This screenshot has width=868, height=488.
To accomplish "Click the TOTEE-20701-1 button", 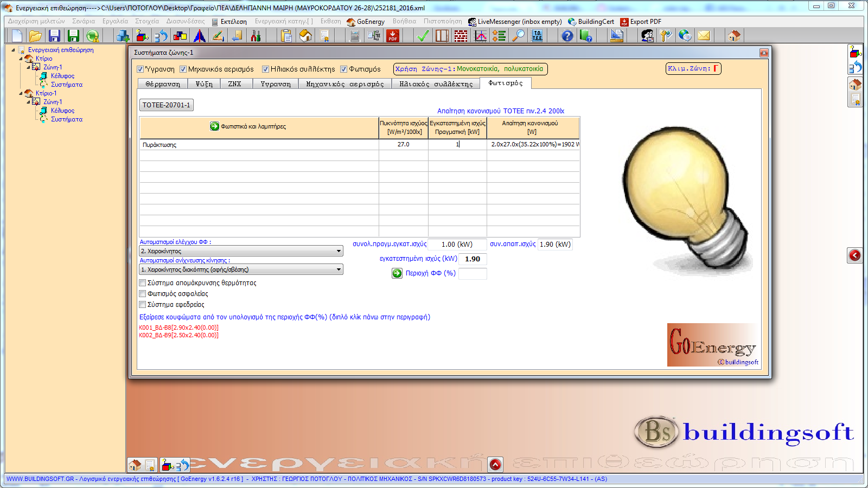I will (167, 105).
